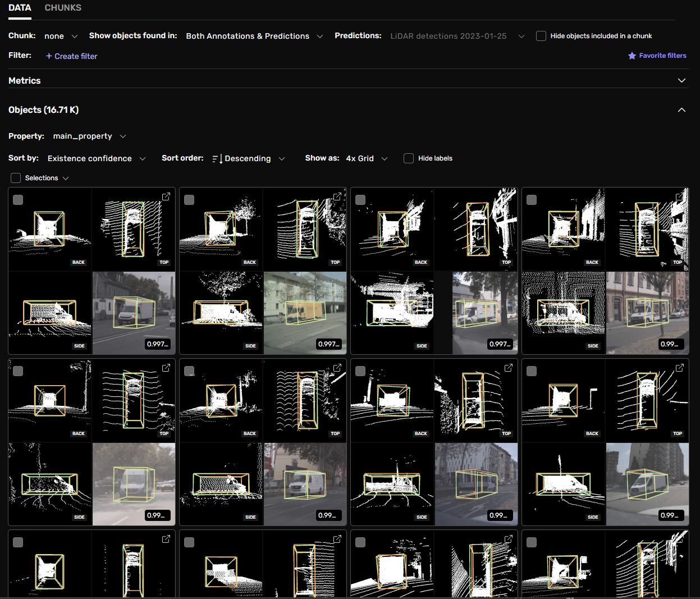Select first-row second card checkbox

click(x=189, y=200)
